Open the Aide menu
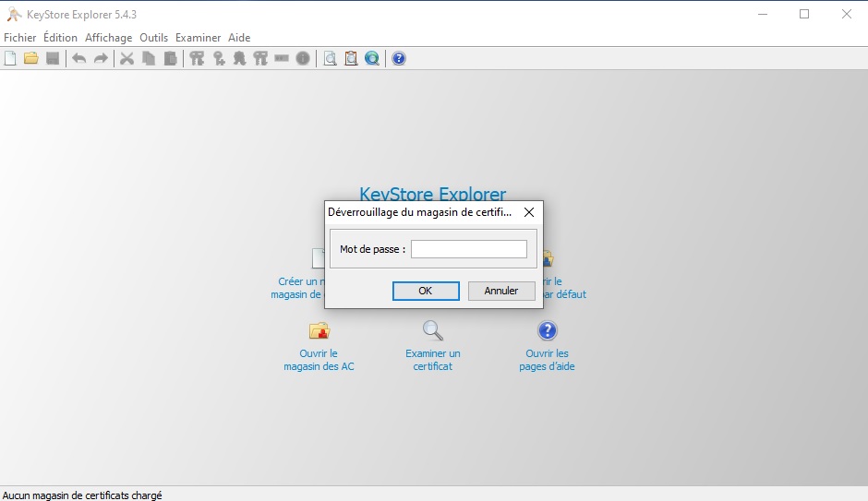The width and height of the screenshot is (868, 501). 239,38
